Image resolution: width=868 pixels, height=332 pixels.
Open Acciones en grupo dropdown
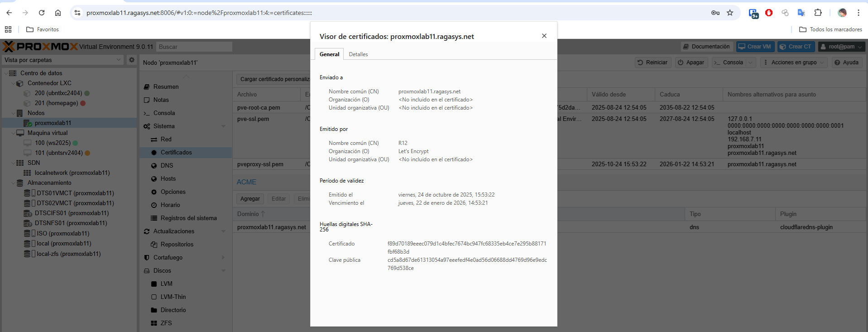794,63
